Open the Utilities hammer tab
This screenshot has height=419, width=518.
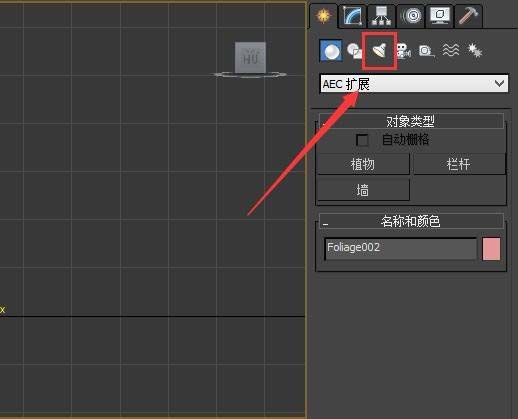[468, 16]
